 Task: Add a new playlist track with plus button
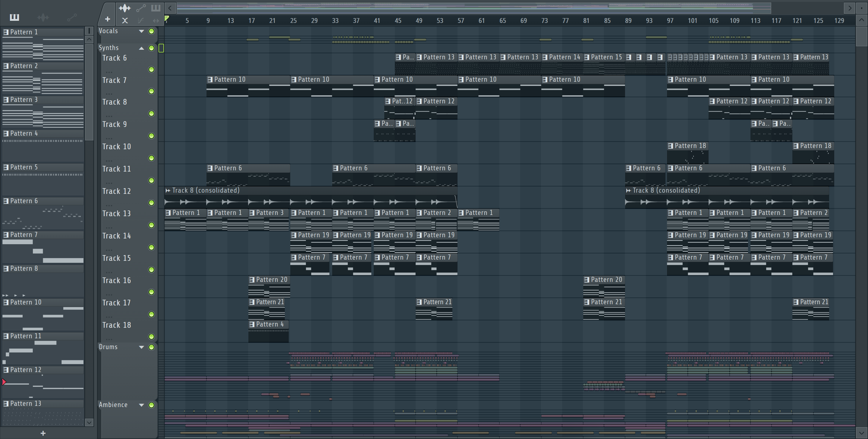(x=108, y=19)
